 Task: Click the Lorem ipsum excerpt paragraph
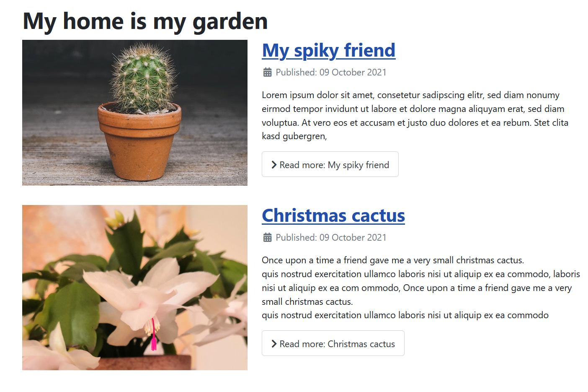415,115
